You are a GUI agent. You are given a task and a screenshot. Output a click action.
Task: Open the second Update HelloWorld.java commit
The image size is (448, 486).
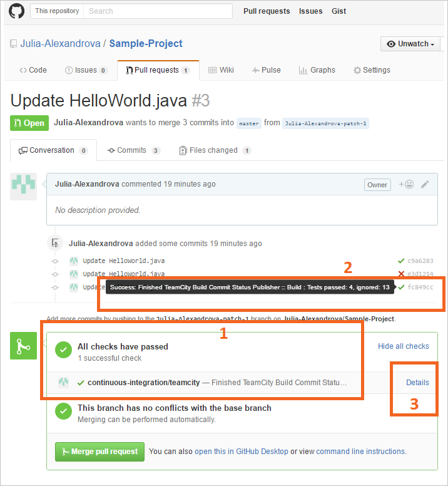coord(123,274)
